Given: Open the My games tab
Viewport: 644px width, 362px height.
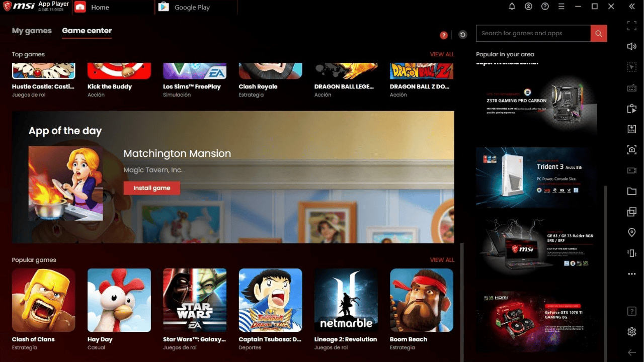Looking at the screenshot, I should click(32, 31).
